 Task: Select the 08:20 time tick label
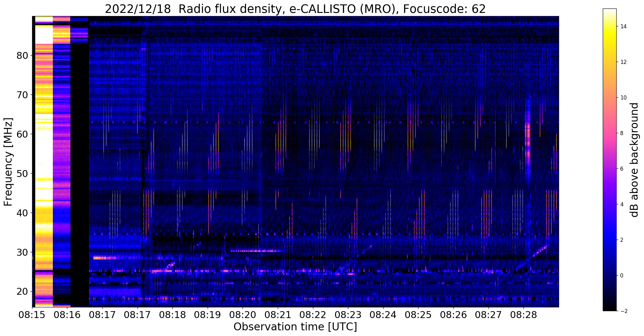coord(243,315)
